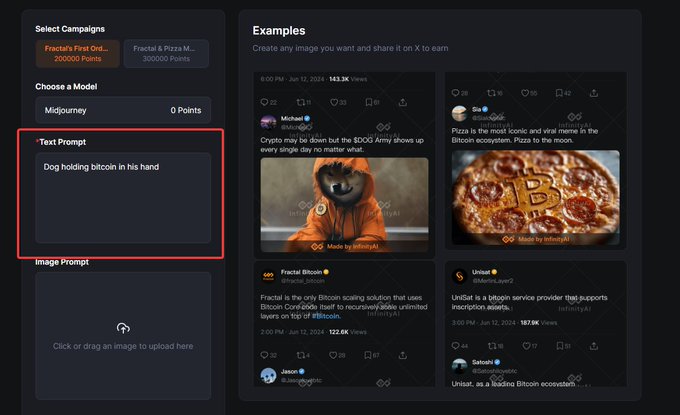Click the image upload drop area text
680x415 pixels.
pos(123,346)
